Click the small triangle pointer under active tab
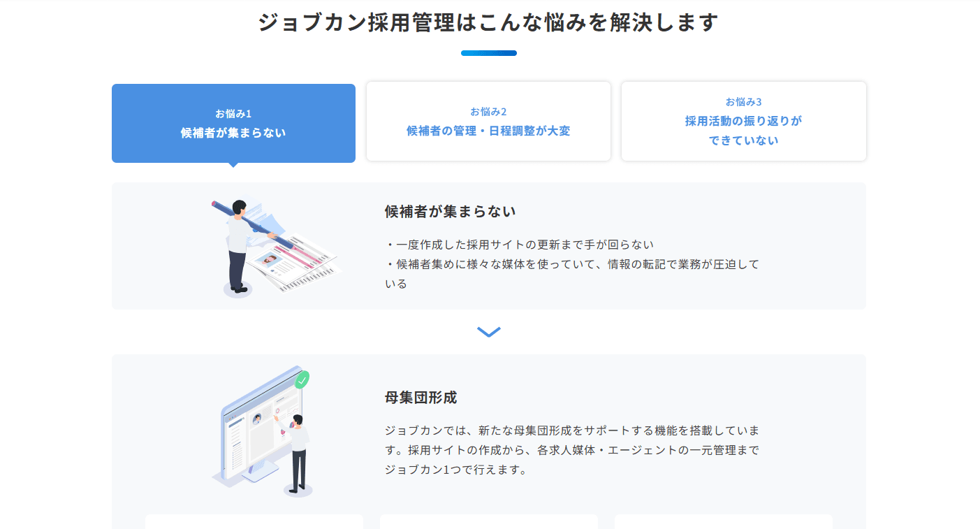The width and height of the screenshot is (980, 529). (x=233, y=165)
